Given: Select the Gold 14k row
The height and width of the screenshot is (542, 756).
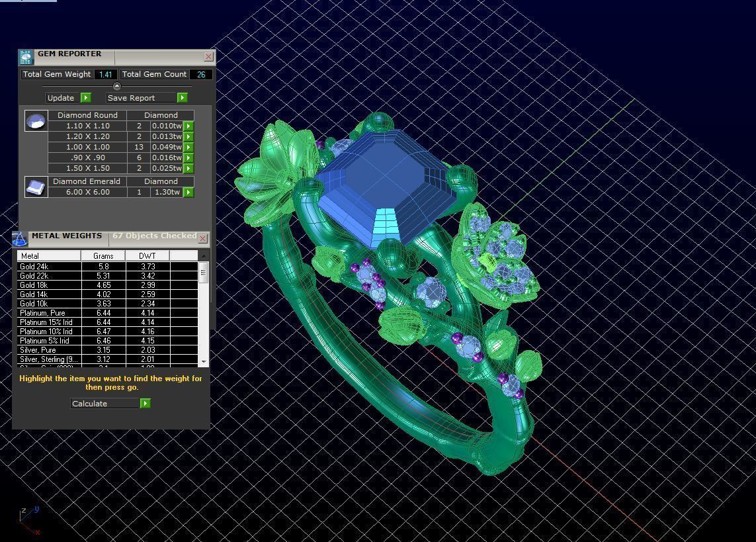Looking at the screenshot, I should (x=108, y=294).
